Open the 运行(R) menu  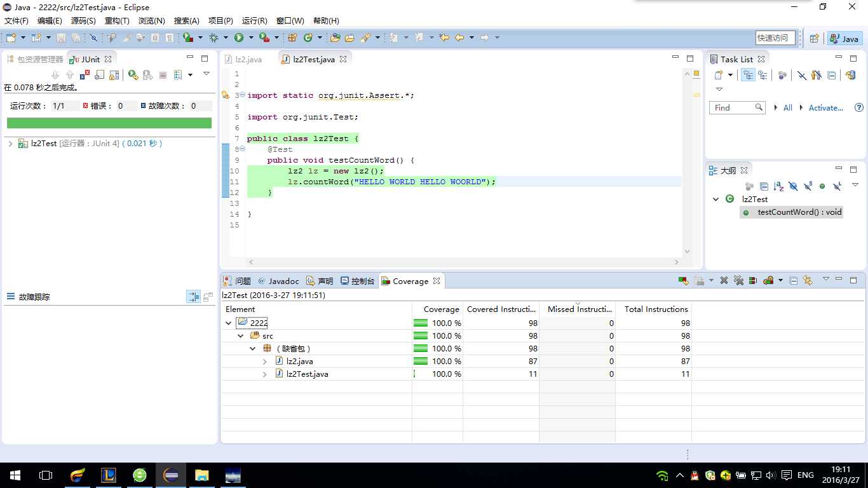255,21
